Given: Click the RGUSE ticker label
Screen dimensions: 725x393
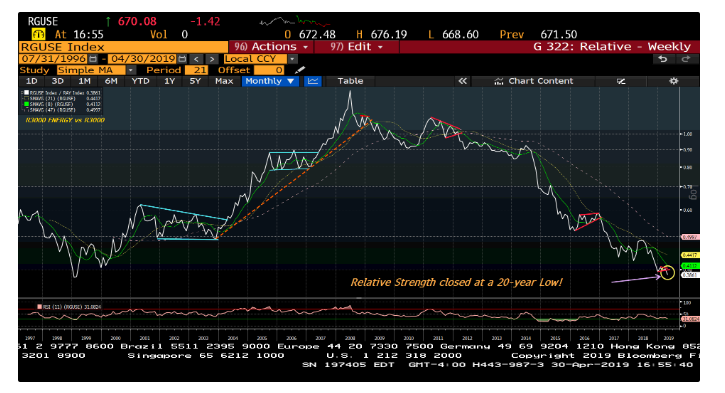Looking at the screenshot, I should (43, 21).
